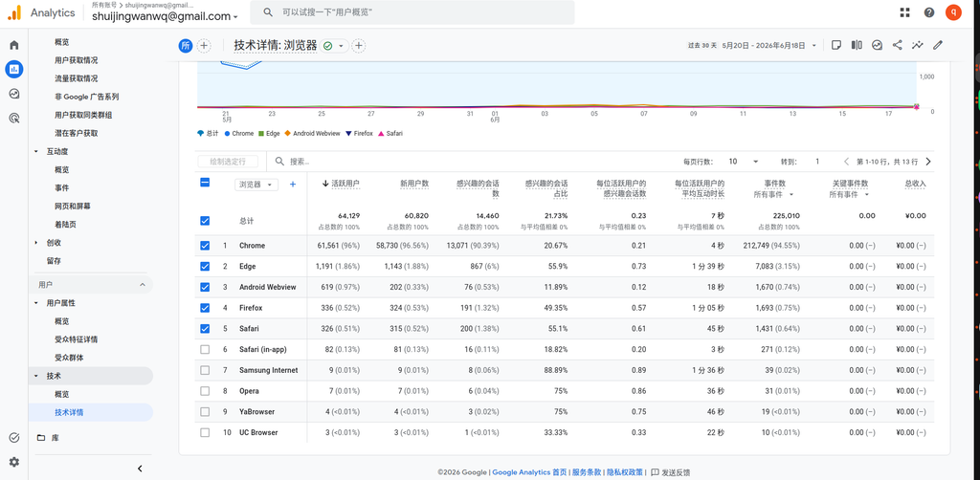
Task: Toggle the Android Webview legend swatch
Action: (x=288, y=134)
